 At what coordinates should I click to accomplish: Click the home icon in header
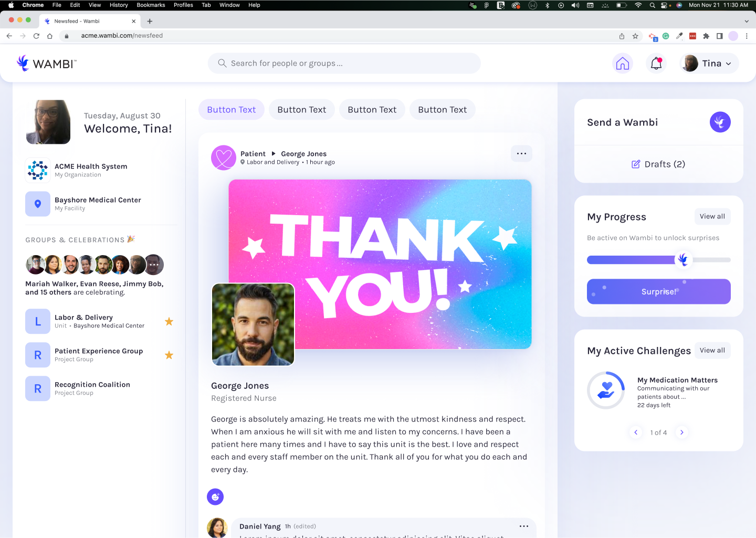click(x=622, y=64)
